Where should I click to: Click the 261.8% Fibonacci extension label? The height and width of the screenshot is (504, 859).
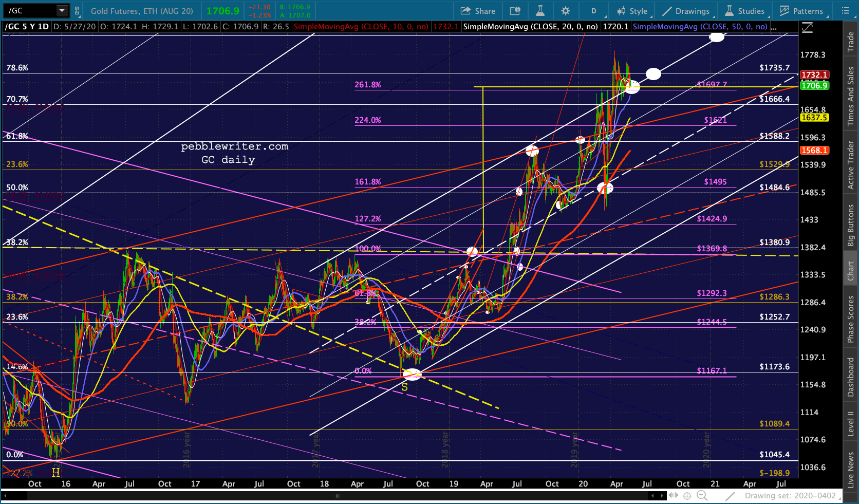tap(368, 85)
